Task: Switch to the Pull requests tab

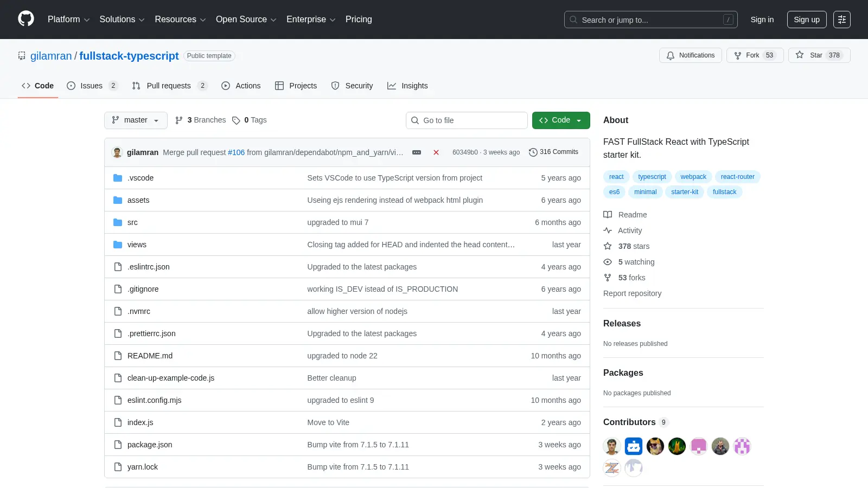Action: pyautogui.click(x=170, y=86)
